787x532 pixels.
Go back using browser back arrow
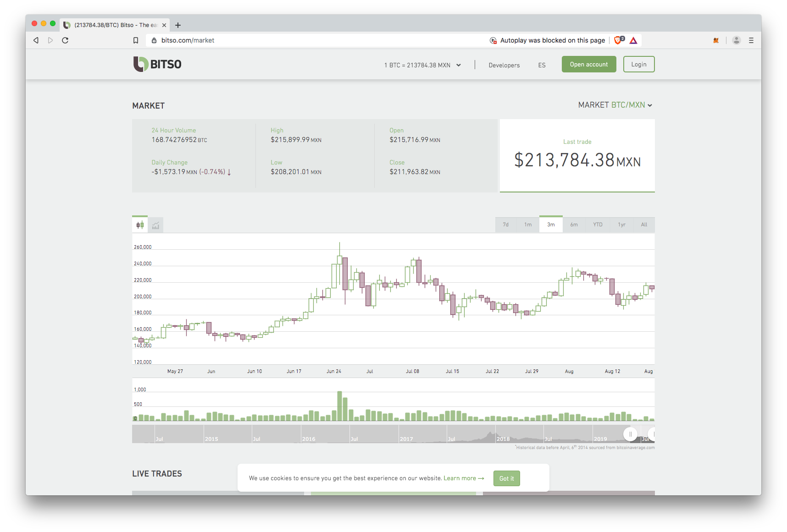36,40
